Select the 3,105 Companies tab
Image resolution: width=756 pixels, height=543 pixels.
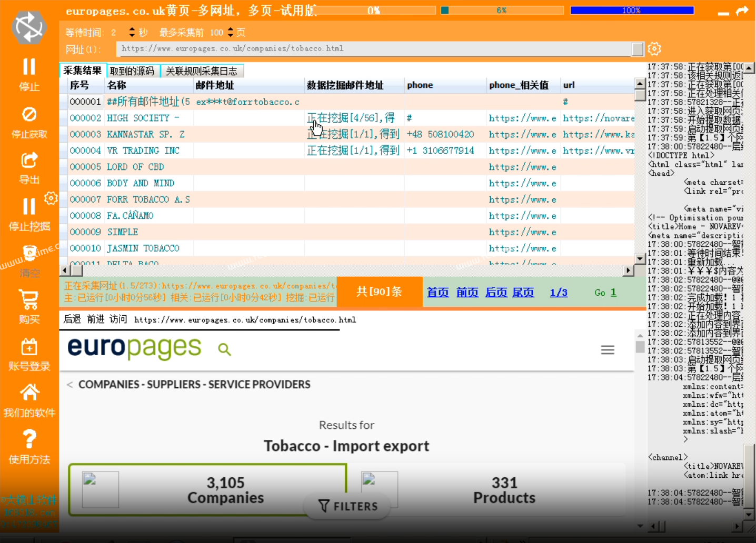point(208,490)
